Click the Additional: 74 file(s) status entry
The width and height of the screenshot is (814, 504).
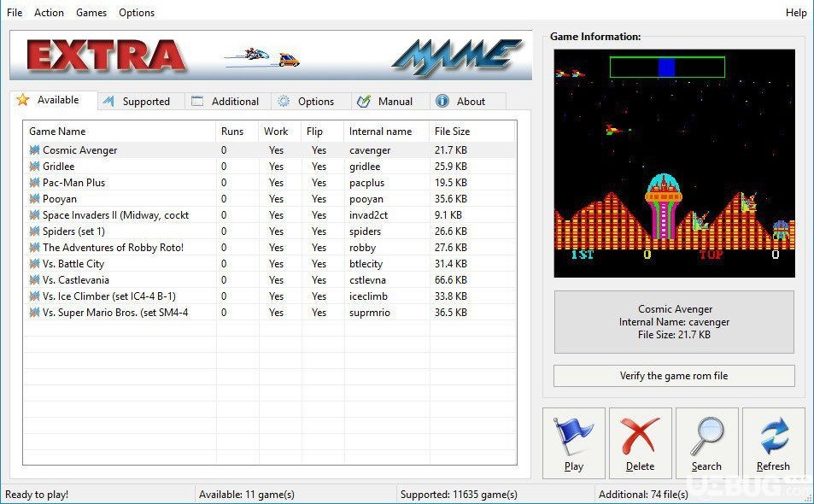[644, 494]
